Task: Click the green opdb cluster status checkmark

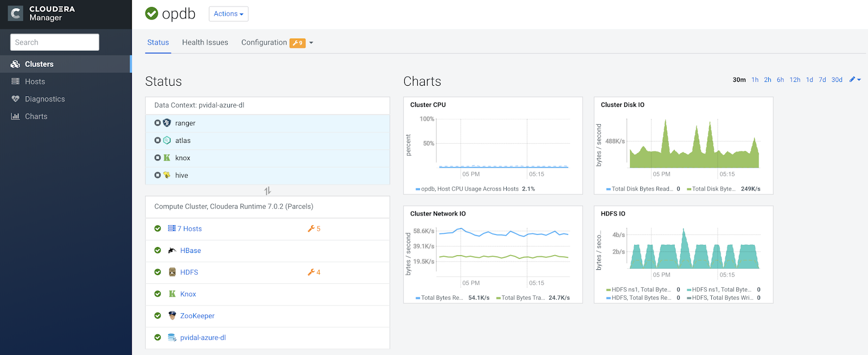Action: (x=152, y=14)
